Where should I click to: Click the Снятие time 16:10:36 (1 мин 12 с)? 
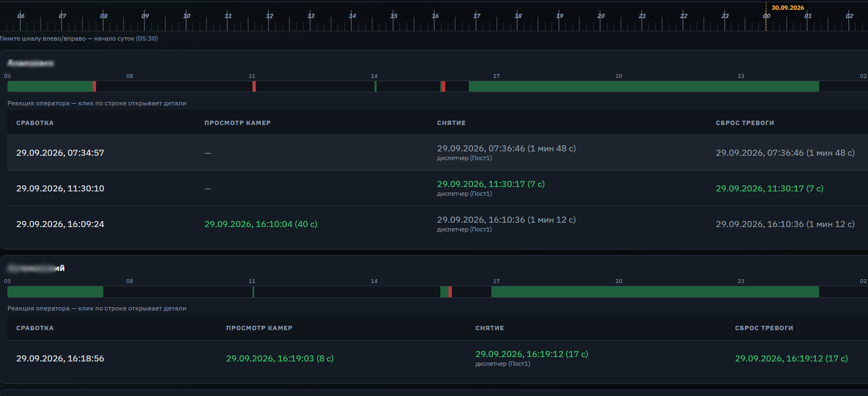click(506, 219)
